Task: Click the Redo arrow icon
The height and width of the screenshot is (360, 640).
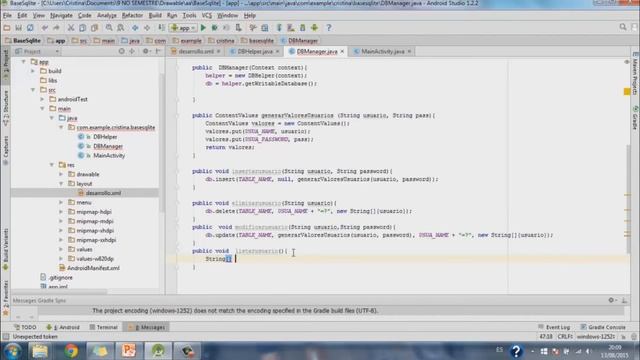Action: click(56, 28)
